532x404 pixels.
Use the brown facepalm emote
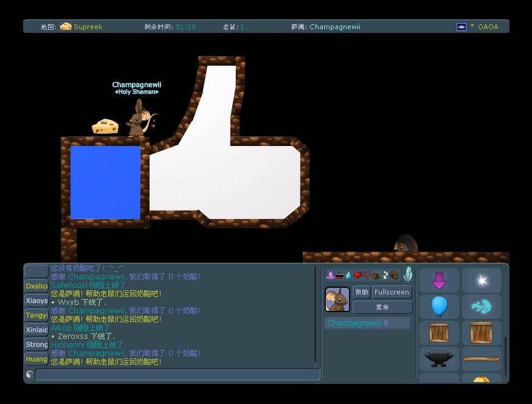pyautogui.click(x=394, y=275)
